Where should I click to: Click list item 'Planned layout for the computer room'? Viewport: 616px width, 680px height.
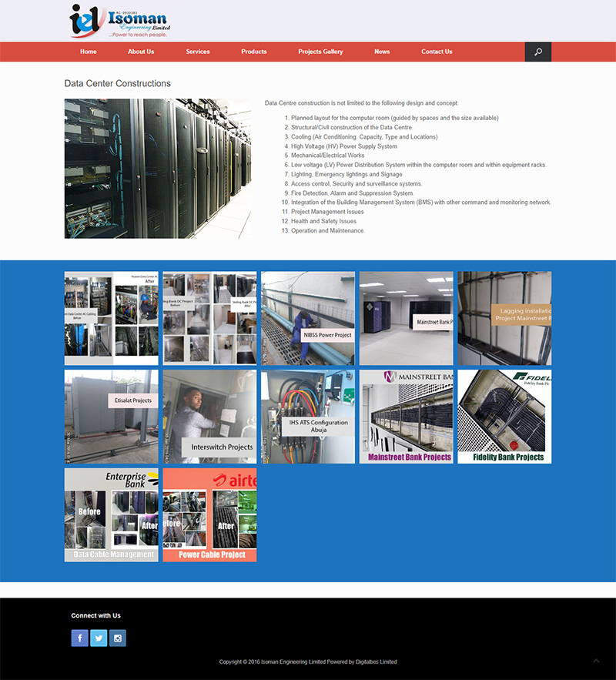pos(395,118)
